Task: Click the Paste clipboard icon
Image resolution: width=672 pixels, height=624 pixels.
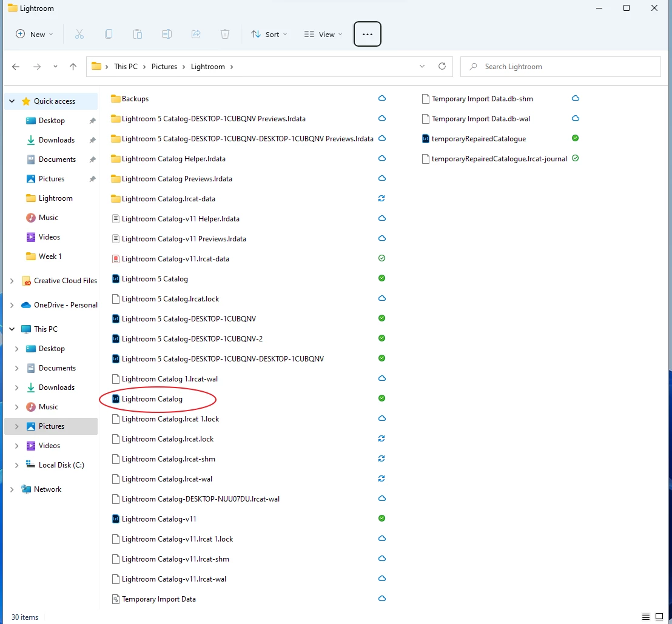Action: point(138,35)
